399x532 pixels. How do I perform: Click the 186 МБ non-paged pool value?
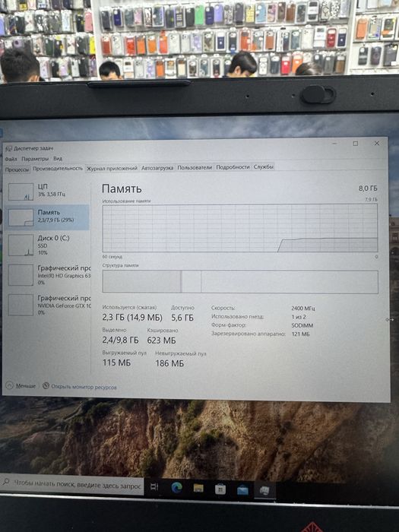click(169, 363)
